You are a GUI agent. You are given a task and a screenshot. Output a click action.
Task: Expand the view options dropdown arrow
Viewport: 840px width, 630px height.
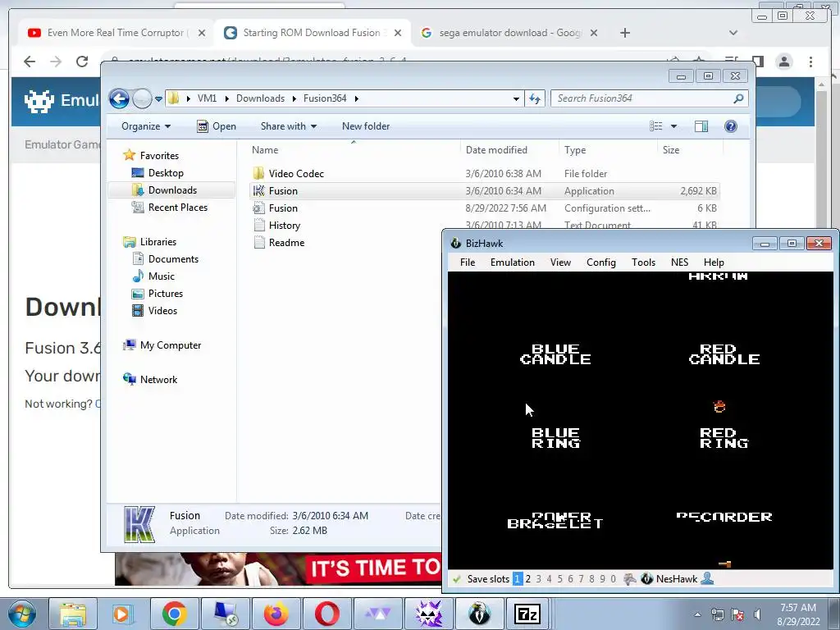click(674, 126)
